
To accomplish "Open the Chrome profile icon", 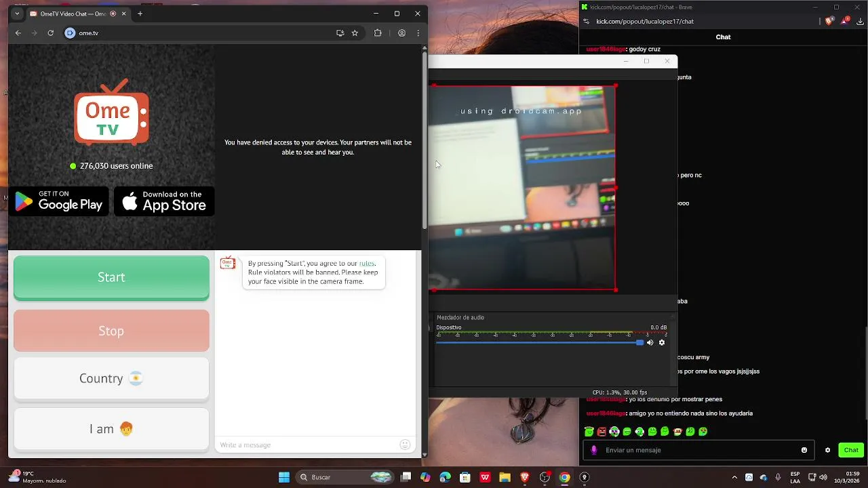I will coord(401,33).
